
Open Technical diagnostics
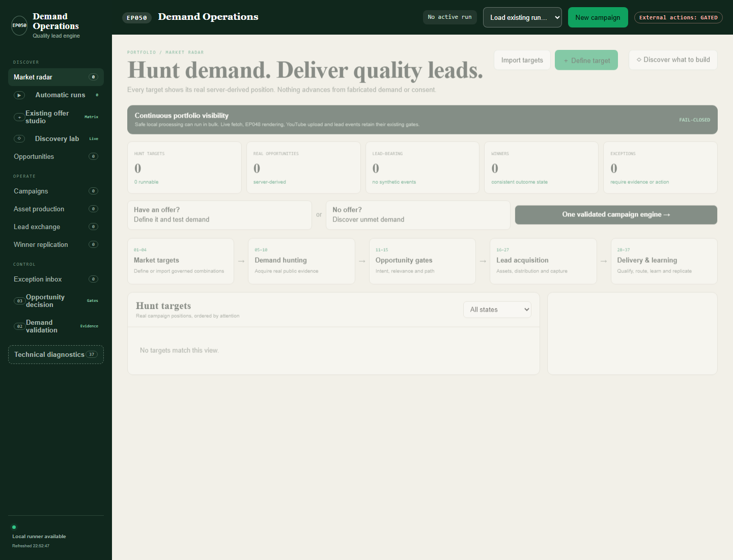56,355
